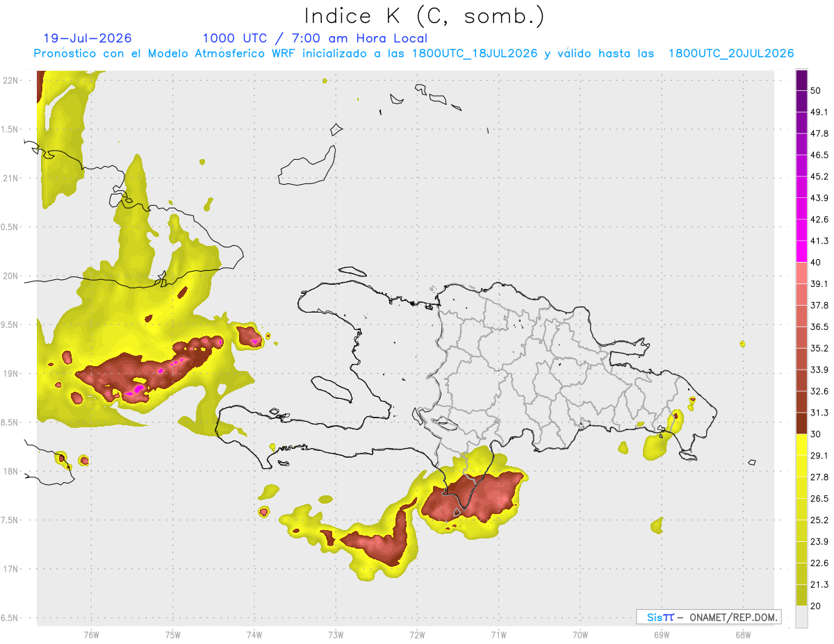Click the colorbar value "29.1"
This screenshot has width=834, height=644.
(x=820, y=456)
